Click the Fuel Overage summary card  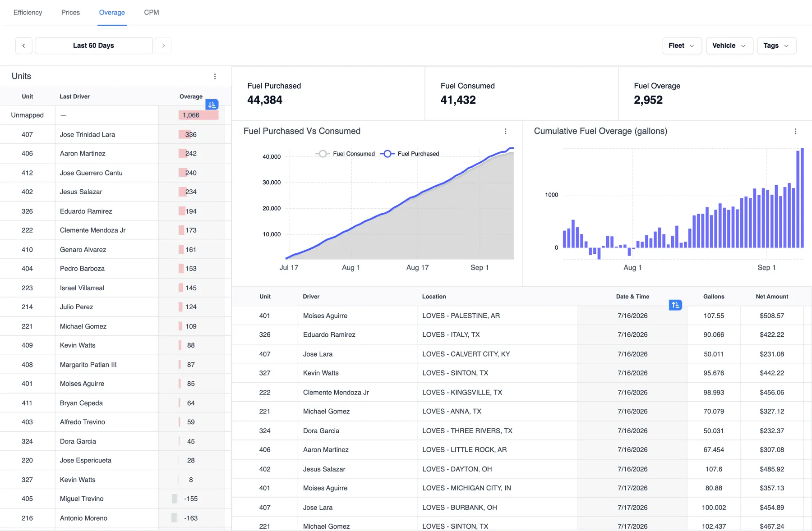point(715,94)
